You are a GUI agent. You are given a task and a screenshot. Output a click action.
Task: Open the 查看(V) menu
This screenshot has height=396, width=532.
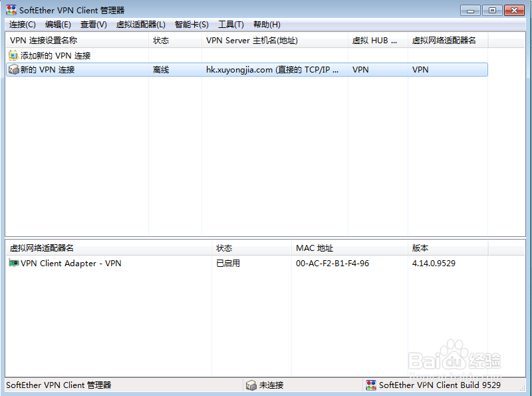click(x=93, y=25)
